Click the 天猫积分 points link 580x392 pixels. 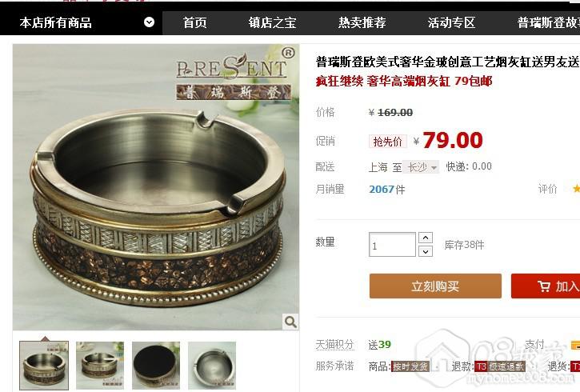pos(334,345)
